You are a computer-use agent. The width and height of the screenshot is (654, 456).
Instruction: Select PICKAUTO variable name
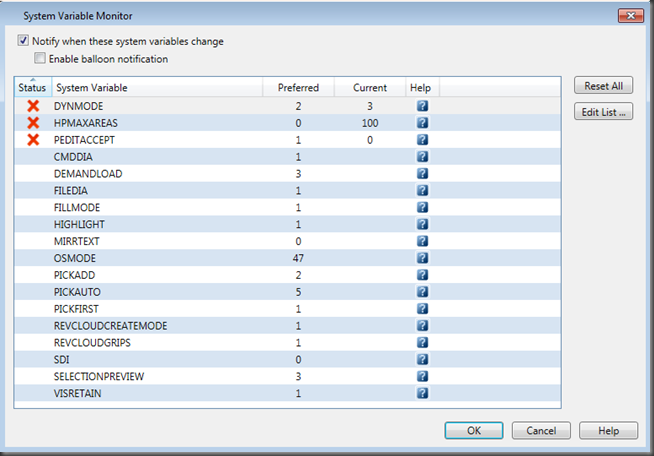point(77,292)
